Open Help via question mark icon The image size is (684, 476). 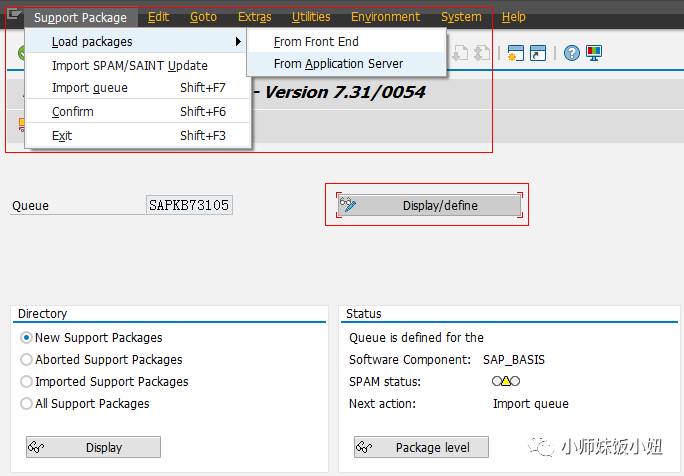click(572, 53)
